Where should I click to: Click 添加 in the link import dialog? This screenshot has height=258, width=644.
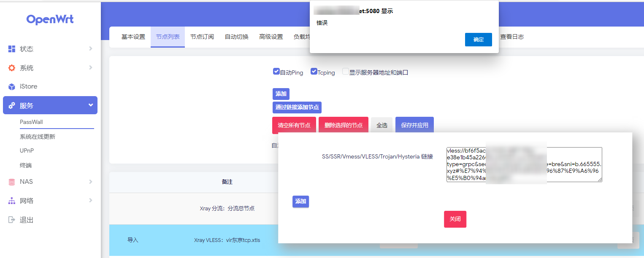301,202
